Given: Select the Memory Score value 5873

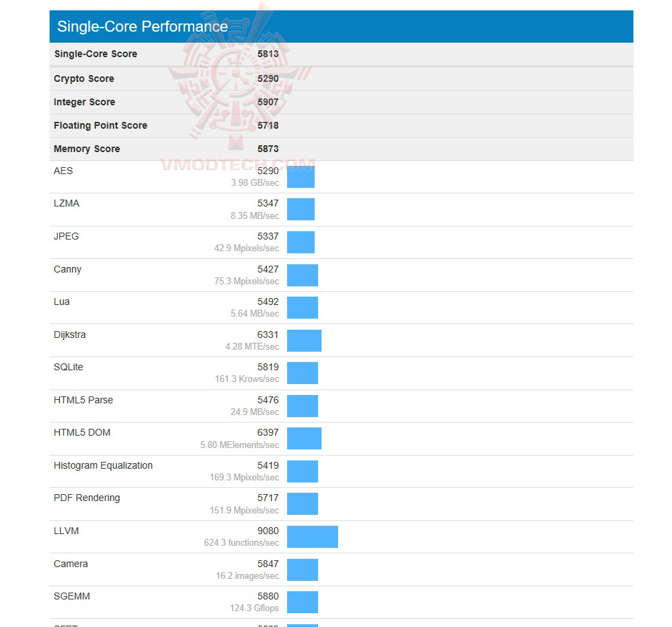Looking at the screenshot, I should pos(268,149).
